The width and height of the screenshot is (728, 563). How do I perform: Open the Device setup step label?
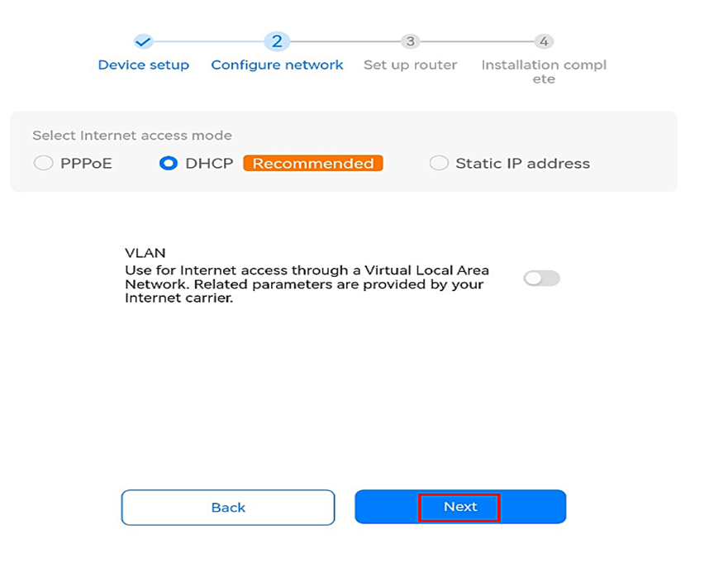point(143,65)
